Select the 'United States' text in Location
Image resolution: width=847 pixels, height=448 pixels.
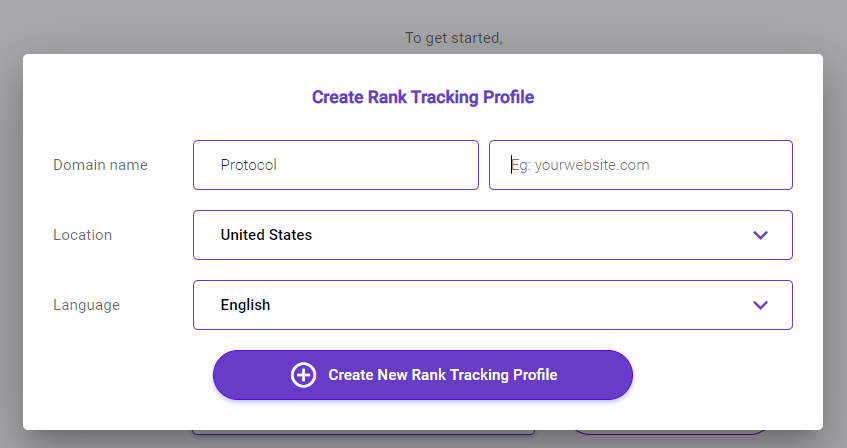[266, 235]
